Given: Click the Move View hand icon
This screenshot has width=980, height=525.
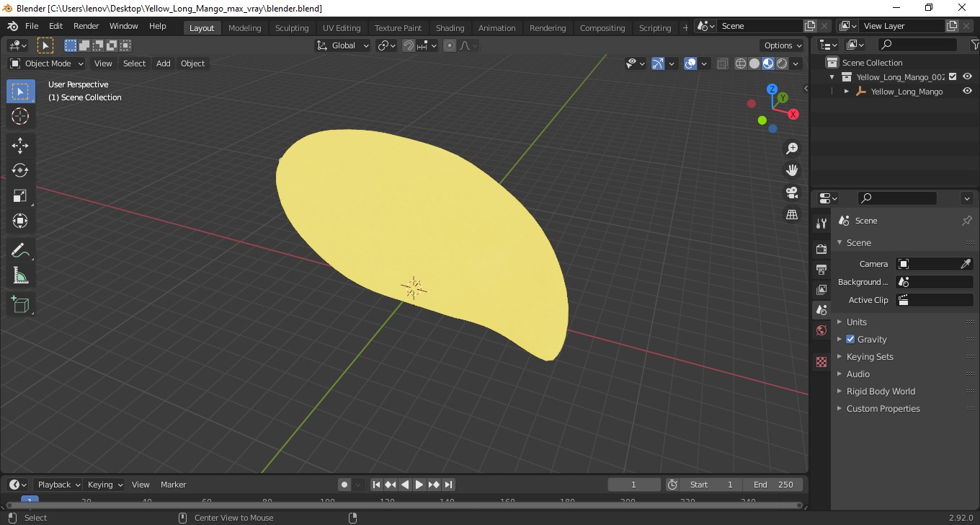Looking at the screenshot, I should click(x=792, y=170).
